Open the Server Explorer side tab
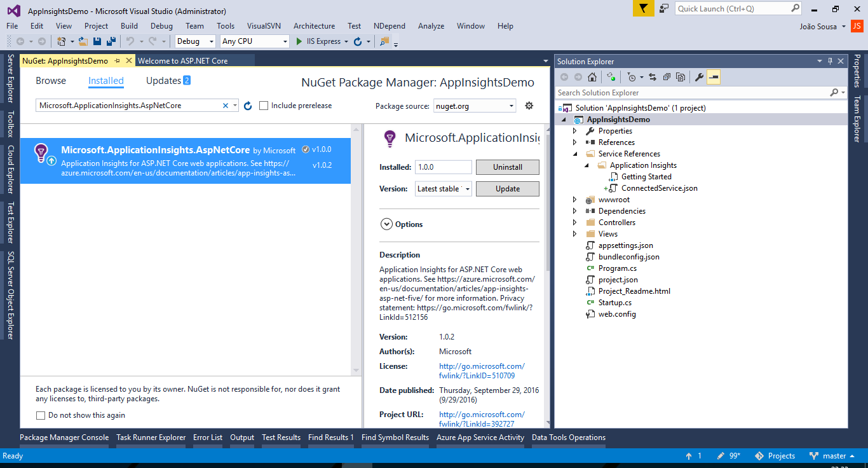The height and width of the screenshot is (468, 868). tap(10, 78)
